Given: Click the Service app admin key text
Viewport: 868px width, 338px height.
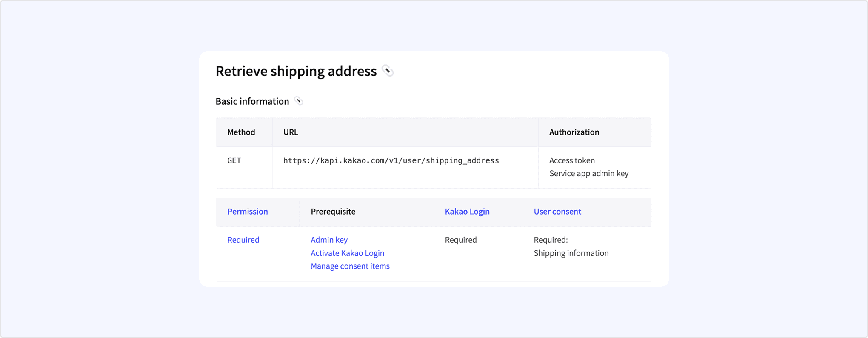Looking at the screenshot, I should click(588, 173).
